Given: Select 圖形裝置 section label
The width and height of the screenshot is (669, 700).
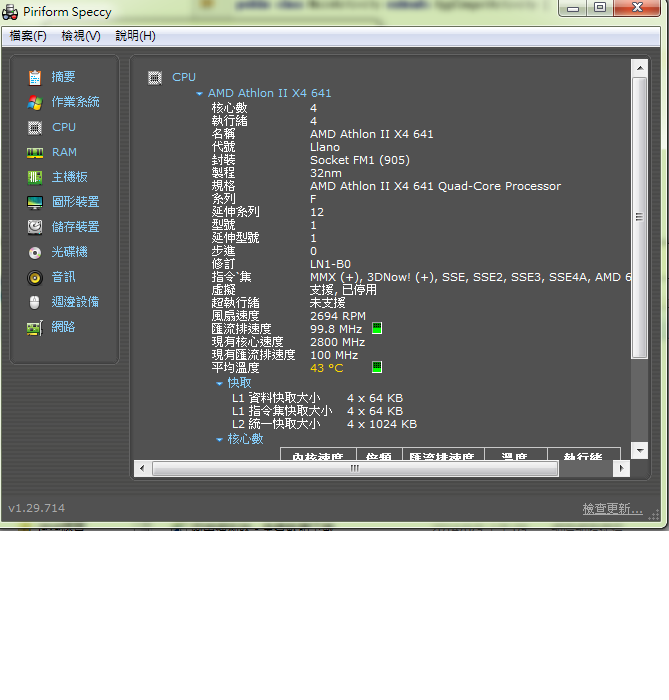Looking at the screenshot, I should point(75,202).
